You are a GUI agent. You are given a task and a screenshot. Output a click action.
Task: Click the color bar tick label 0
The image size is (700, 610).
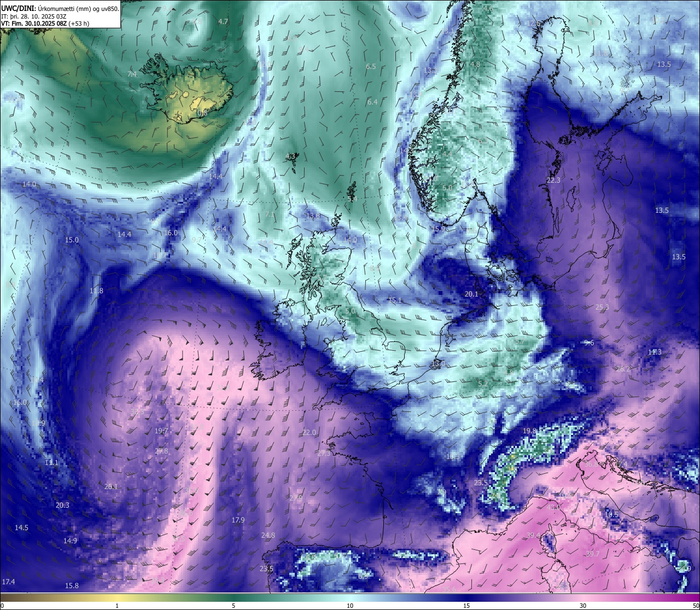click(2, 606)
